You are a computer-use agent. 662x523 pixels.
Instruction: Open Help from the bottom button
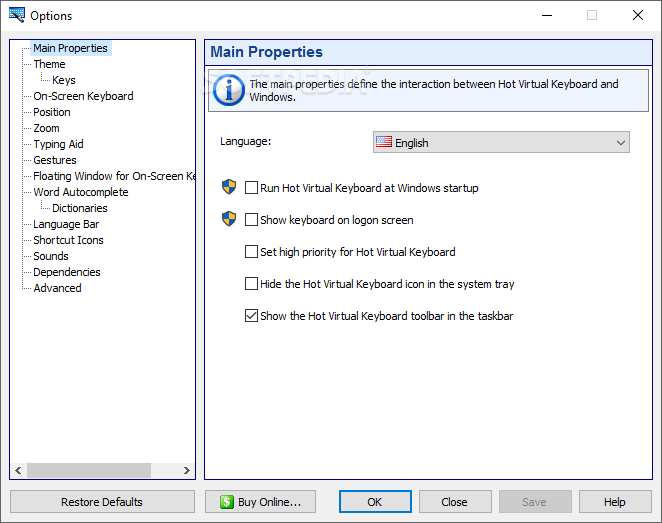pos(615,501)
